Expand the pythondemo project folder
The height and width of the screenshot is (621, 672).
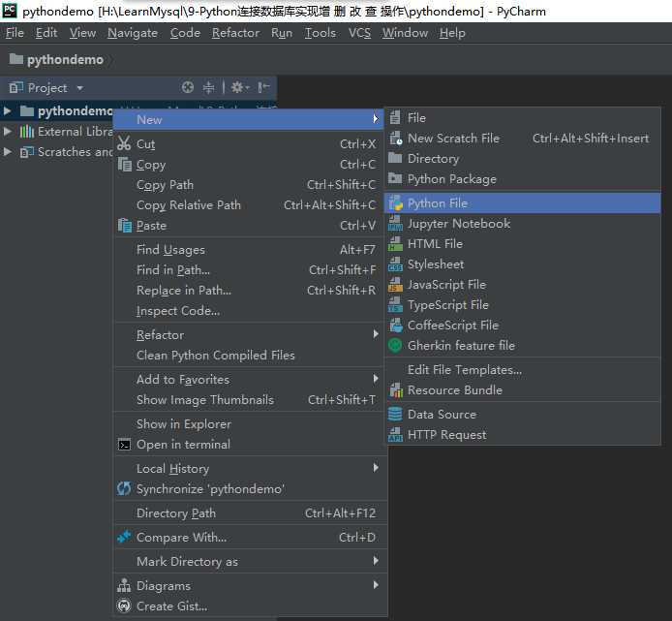pos(8,111)
